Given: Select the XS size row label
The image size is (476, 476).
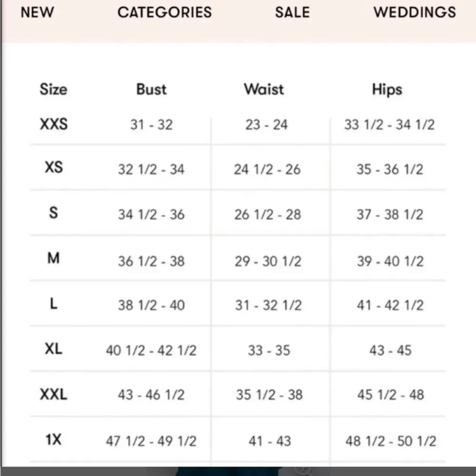Looking at the screenshot, I should coord(53,167).
